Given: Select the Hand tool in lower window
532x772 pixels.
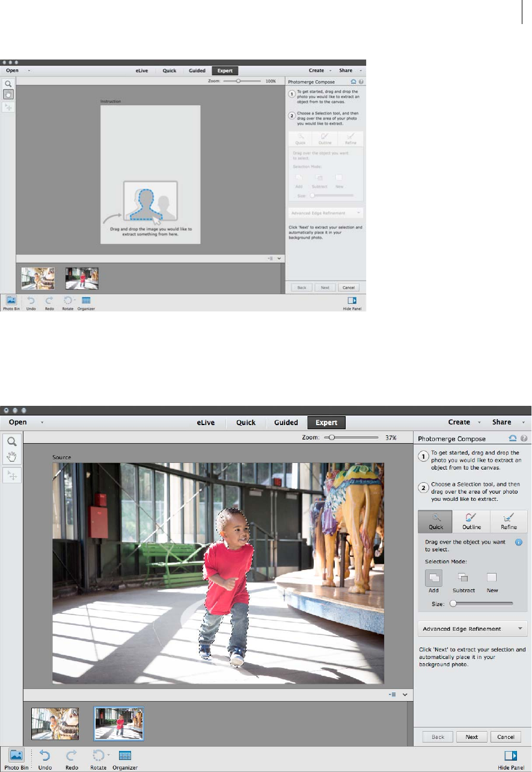Looking at the screenshot, I should point(11,456).
